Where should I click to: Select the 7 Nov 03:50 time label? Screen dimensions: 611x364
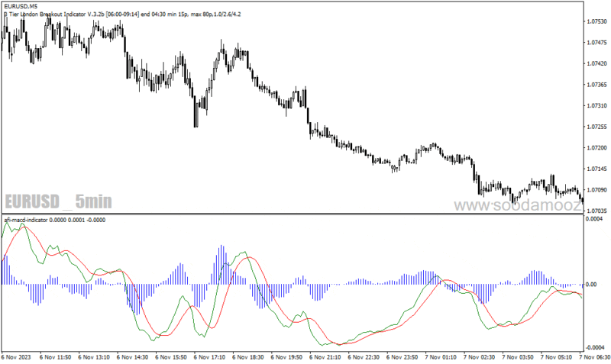click(519, 357)
